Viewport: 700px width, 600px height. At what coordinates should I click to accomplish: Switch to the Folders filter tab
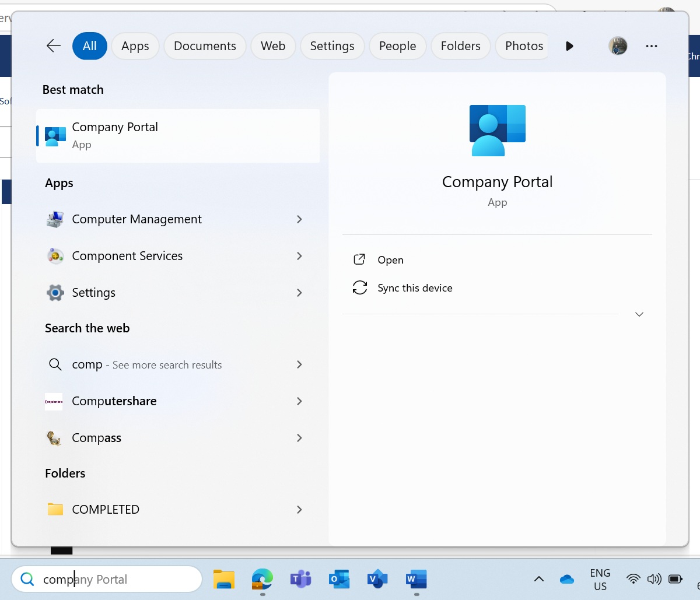(460, 46)
